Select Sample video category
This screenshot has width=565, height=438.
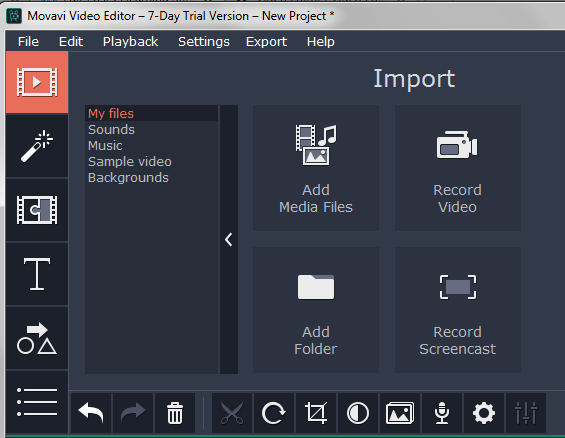(151, 161)
